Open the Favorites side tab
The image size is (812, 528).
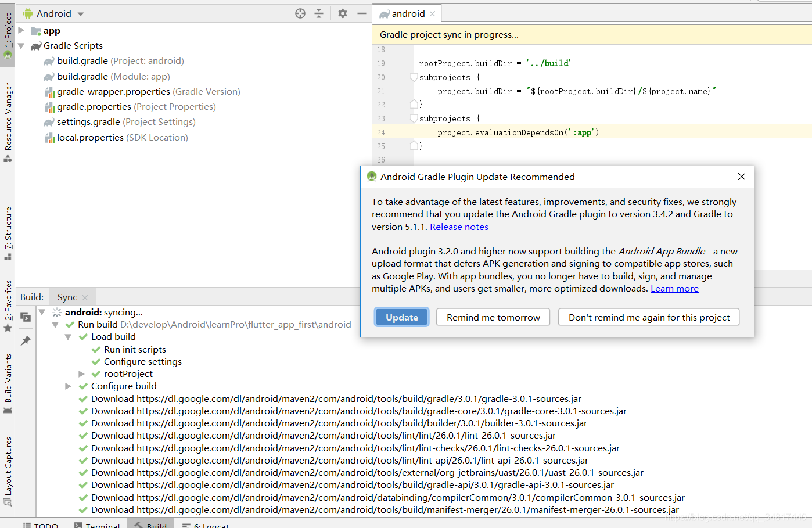[8, 306]
